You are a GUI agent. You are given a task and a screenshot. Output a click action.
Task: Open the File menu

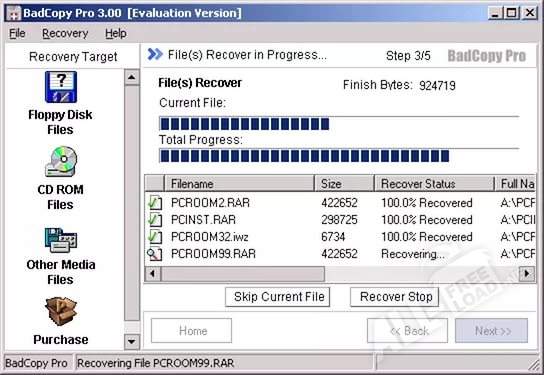point(17,33)
